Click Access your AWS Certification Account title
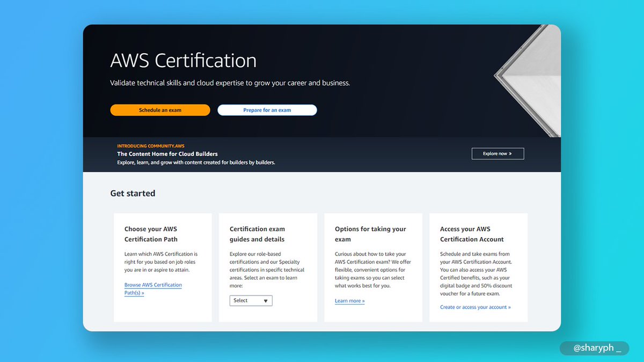The image size is (644, 362). 472,234
